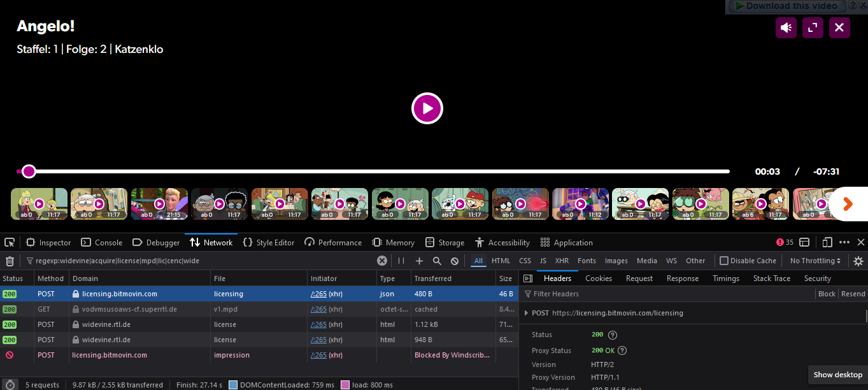
Task: Show the Security tab
Action: coord(818,278)
